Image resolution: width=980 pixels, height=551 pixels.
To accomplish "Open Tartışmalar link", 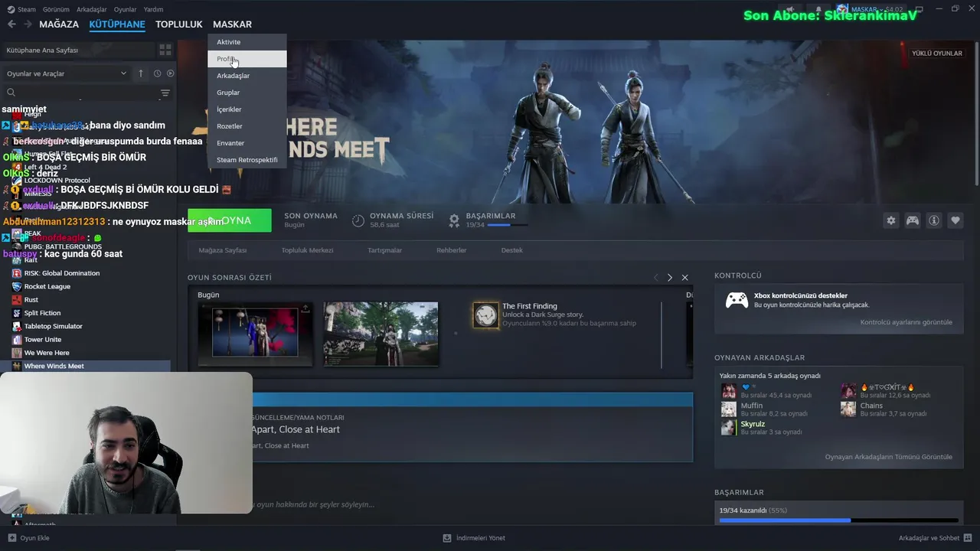I will pyautogui.click(x=384, y=250).
